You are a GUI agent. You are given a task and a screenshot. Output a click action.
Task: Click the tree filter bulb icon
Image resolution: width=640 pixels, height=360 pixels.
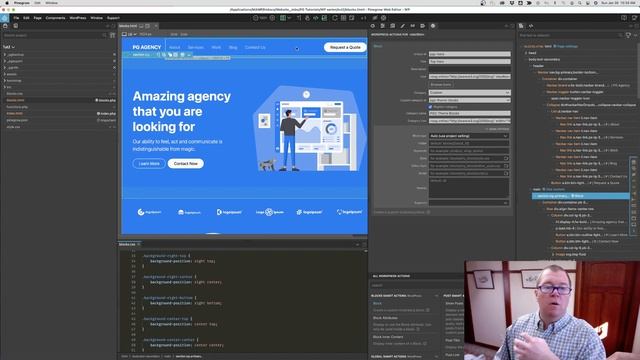[x=628, y=36]
